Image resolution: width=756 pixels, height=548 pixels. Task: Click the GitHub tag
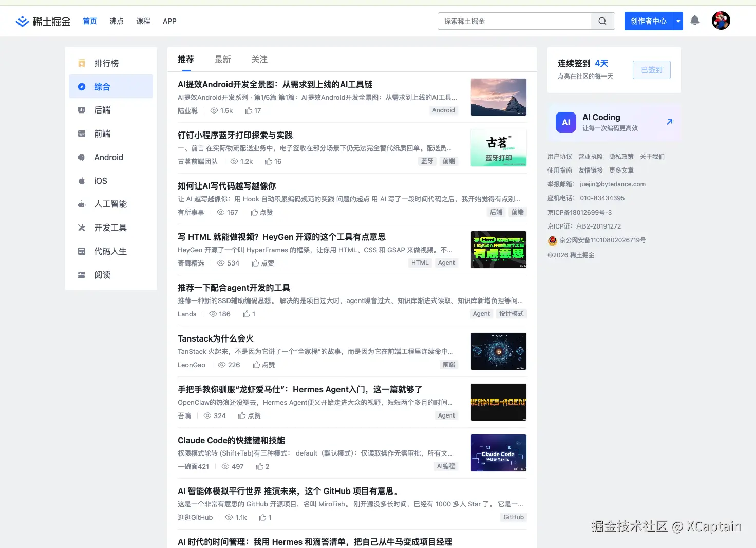point(514,517)
